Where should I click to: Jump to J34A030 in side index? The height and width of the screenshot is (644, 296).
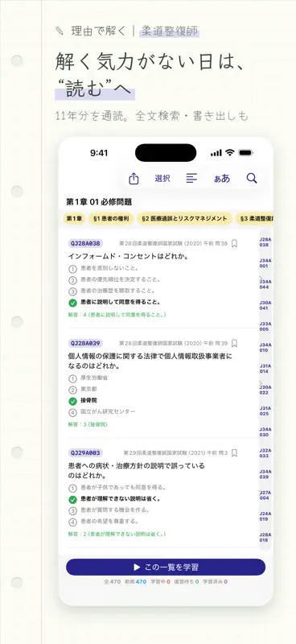[265, 431]
